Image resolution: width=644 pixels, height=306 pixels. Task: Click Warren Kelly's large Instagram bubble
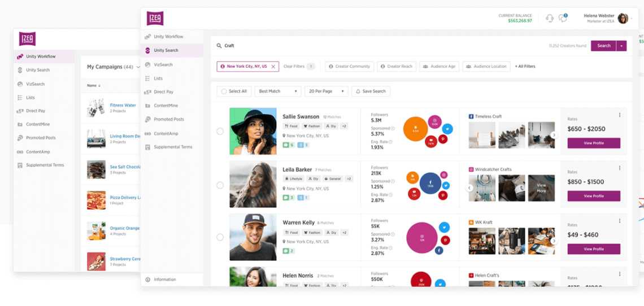[x=422, y=238]
